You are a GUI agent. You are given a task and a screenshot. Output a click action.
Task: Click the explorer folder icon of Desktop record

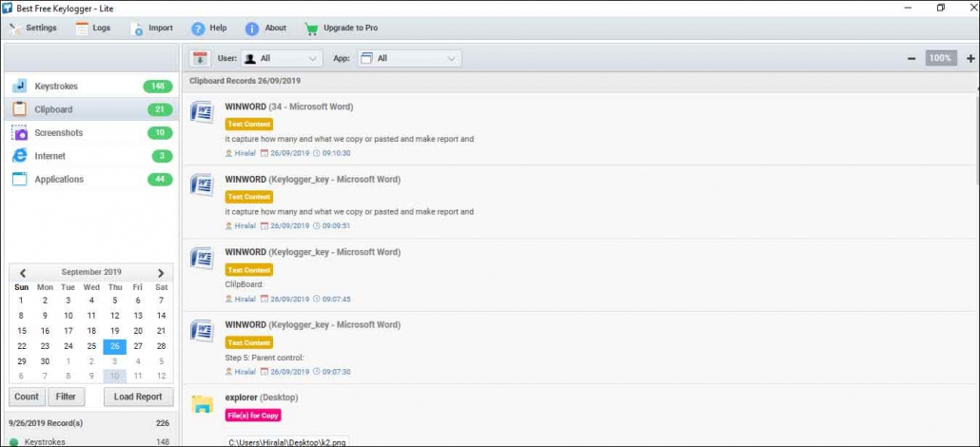202,404
